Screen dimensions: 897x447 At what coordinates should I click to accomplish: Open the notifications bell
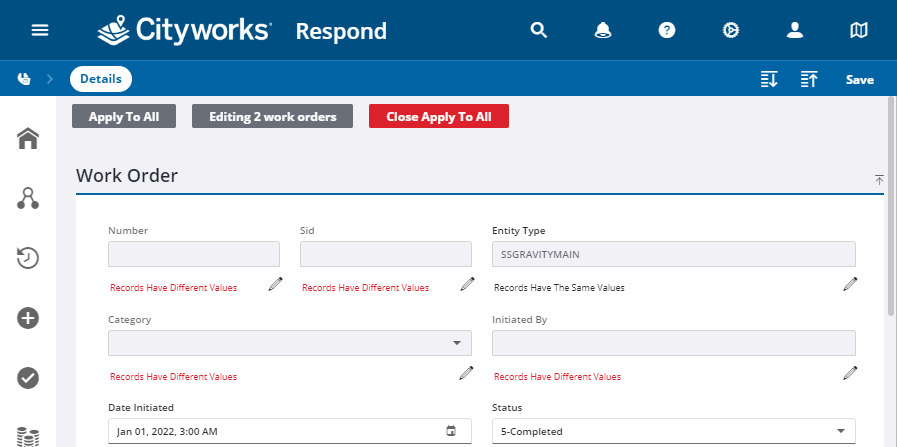[x=603, y=30]
